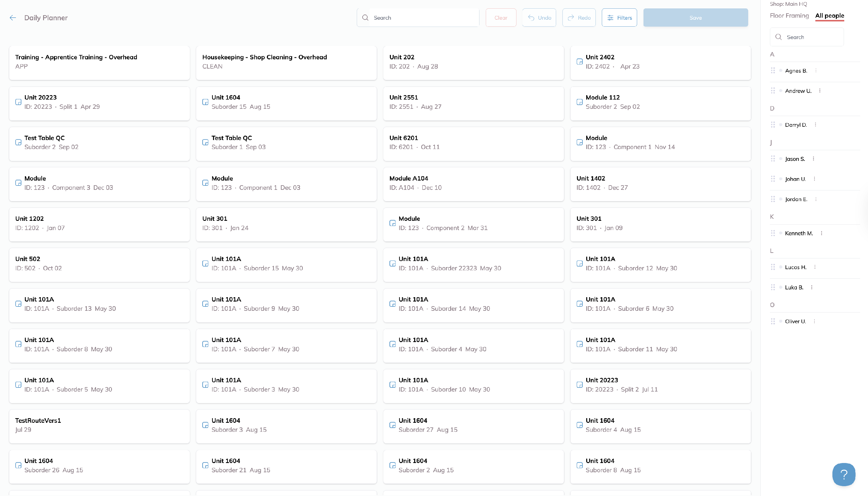Click the icon on Unit 2402 card
The image size is (868, 496).
579,62
